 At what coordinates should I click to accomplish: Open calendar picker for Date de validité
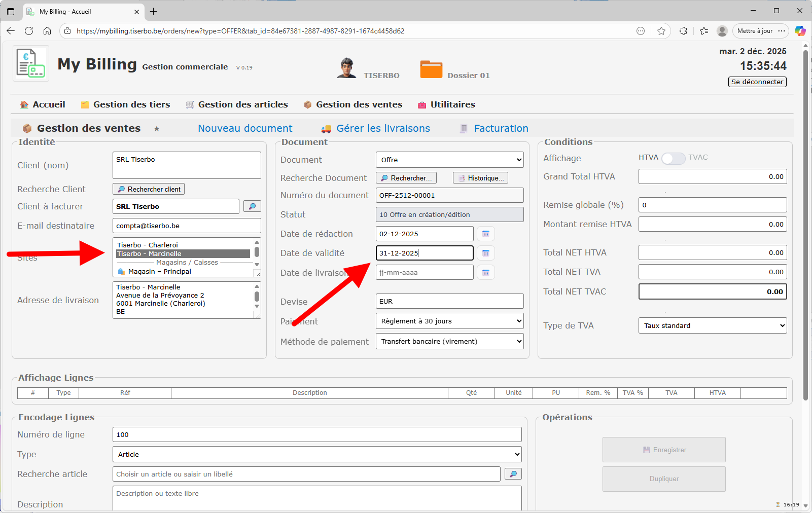(485, 253)
